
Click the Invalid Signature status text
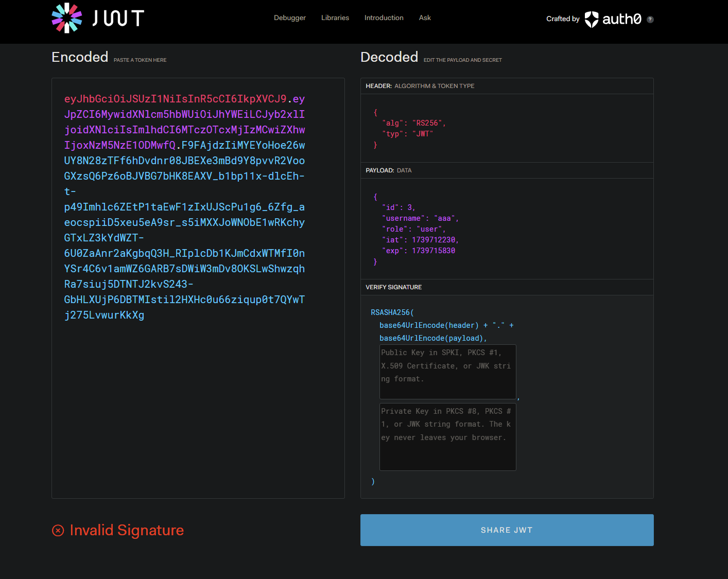(127, 530)
